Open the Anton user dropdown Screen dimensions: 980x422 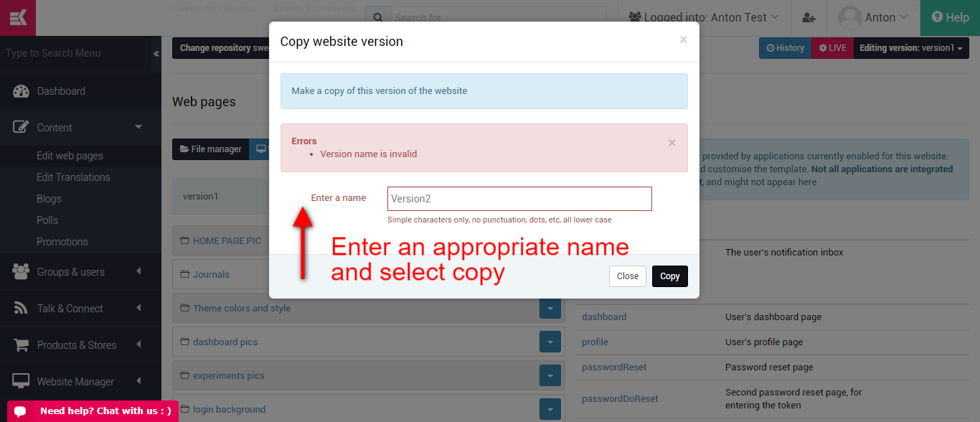(x=873, y=17)
